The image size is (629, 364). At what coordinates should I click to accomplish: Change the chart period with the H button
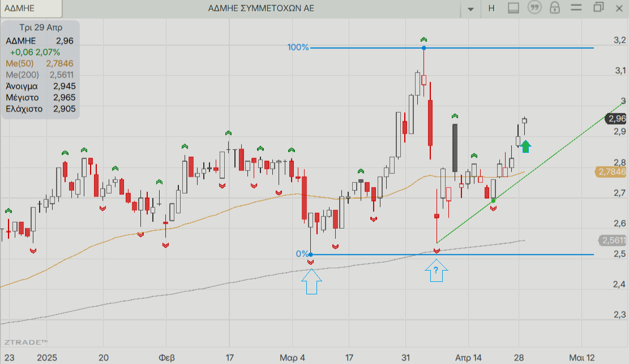491,8
